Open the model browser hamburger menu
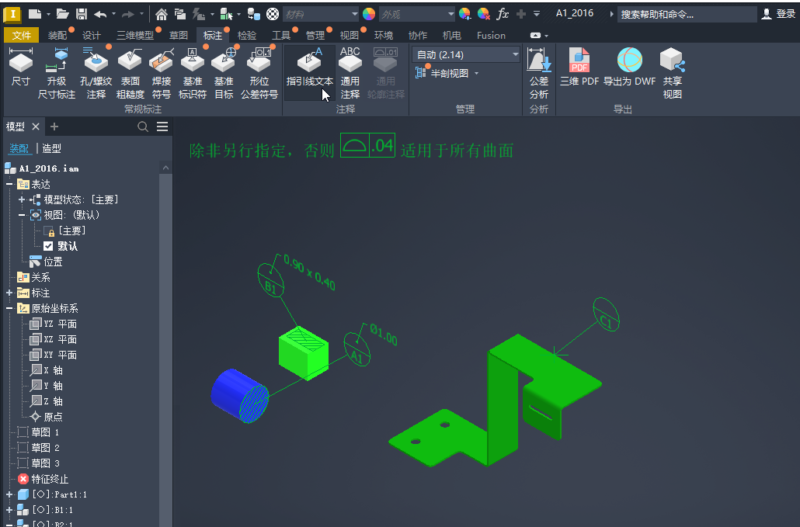Image resolution: width=800 pixels, height=527 pixels. click(x=162, y=127)
